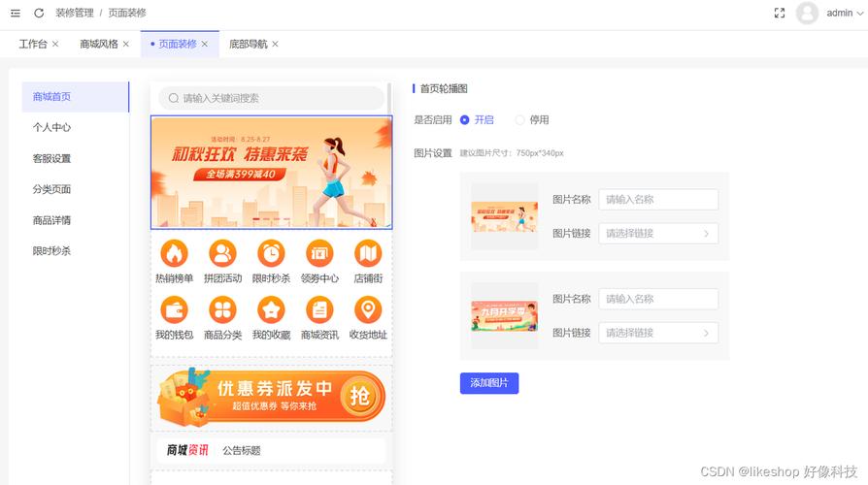Click the 店铺街 map icon
This screenshot has width=868, height=485.
click(368, 254)
